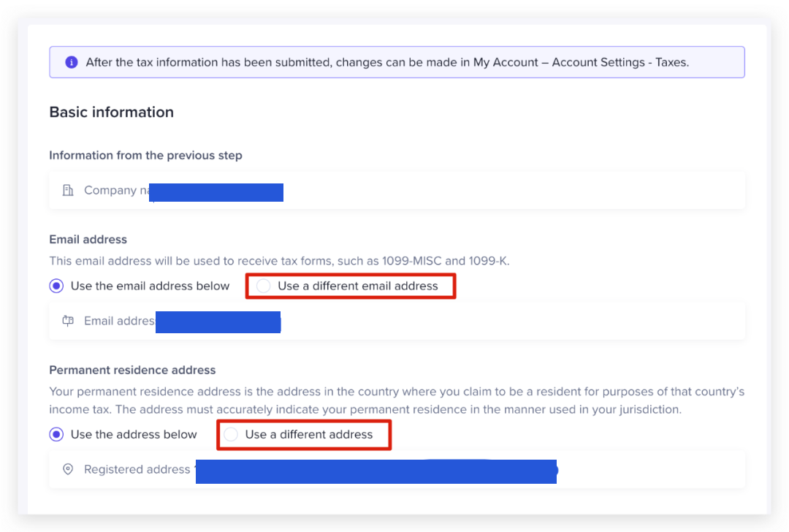
Task: Click the 1099-MISC and 1099-K description text
Action: [x=283, y=261]
